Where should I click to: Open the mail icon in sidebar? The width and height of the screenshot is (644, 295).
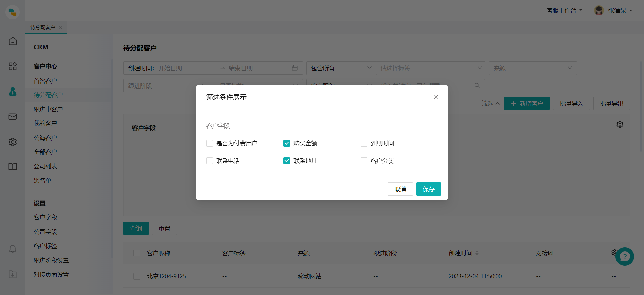point(13,116)
